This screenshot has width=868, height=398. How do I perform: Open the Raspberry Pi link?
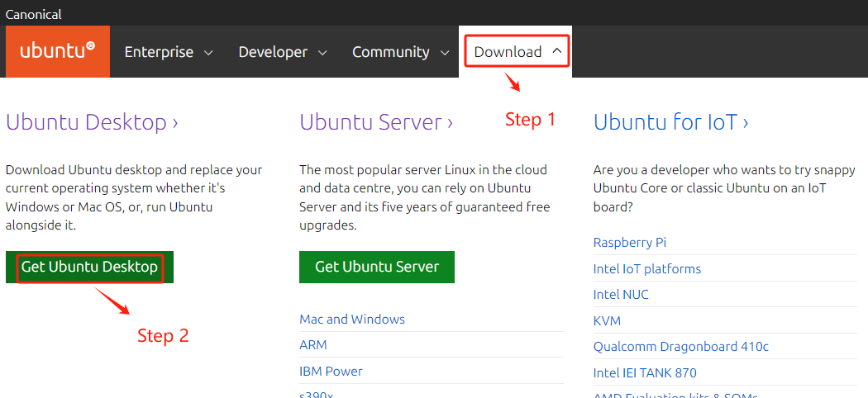[x=630, y=243]
